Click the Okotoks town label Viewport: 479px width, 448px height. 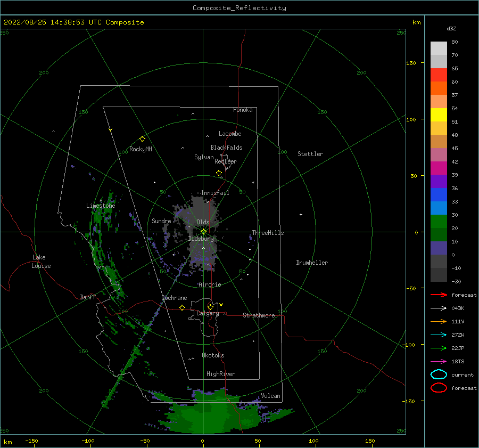pos(213,355)
